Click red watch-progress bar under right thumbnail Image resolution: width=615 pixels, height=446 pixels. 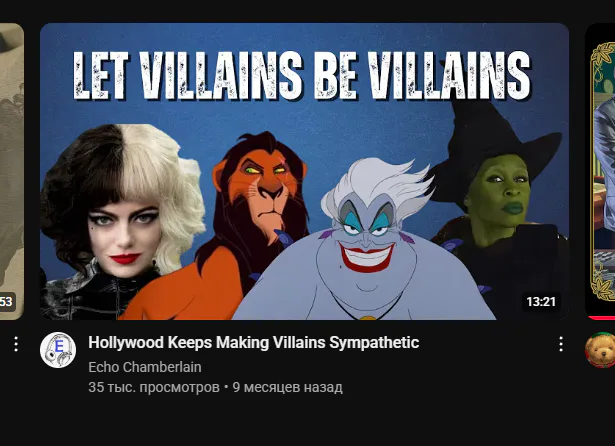tap(600, 318)
